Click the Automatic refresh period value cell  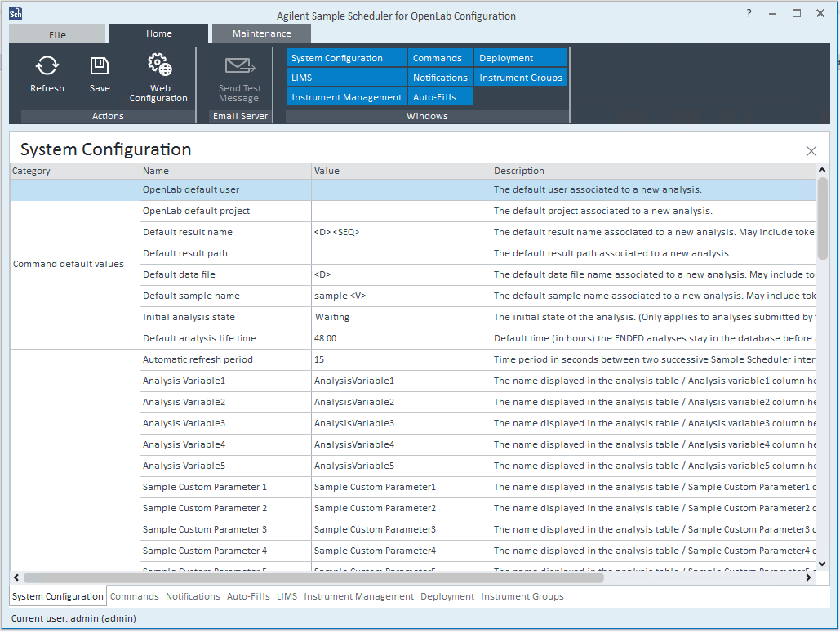coord(401,359)
